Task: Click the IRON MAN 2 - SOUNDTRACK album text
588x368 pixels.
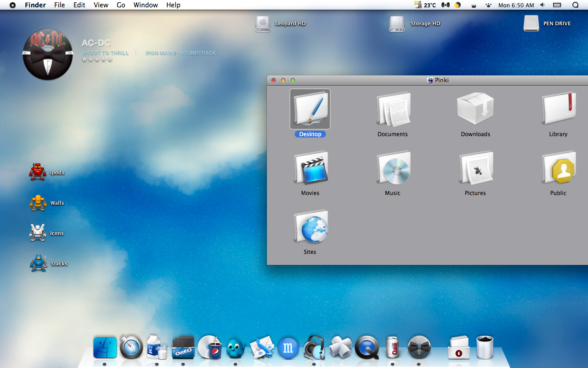Action: point(181,53)
